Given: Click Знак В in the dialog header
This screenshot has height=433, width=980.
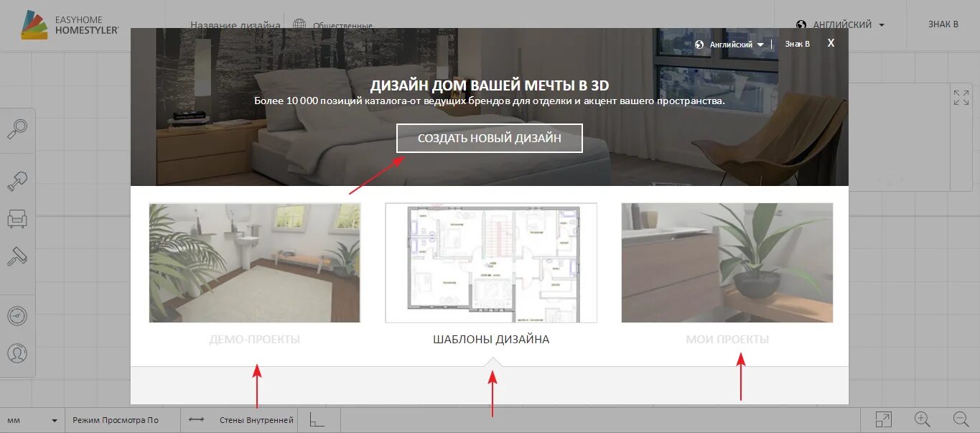Looking at the screenshot, I should pos(797,44).
